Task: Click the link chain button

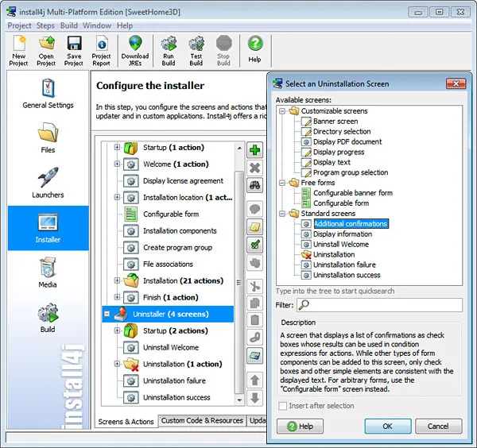Action: [255, 338]
